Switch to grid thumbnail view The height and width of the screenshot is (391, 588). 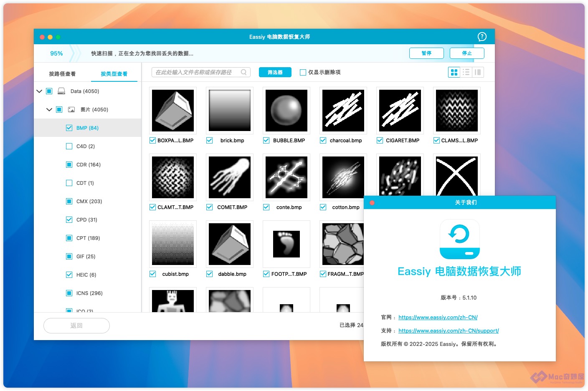(x=454, y=72)
